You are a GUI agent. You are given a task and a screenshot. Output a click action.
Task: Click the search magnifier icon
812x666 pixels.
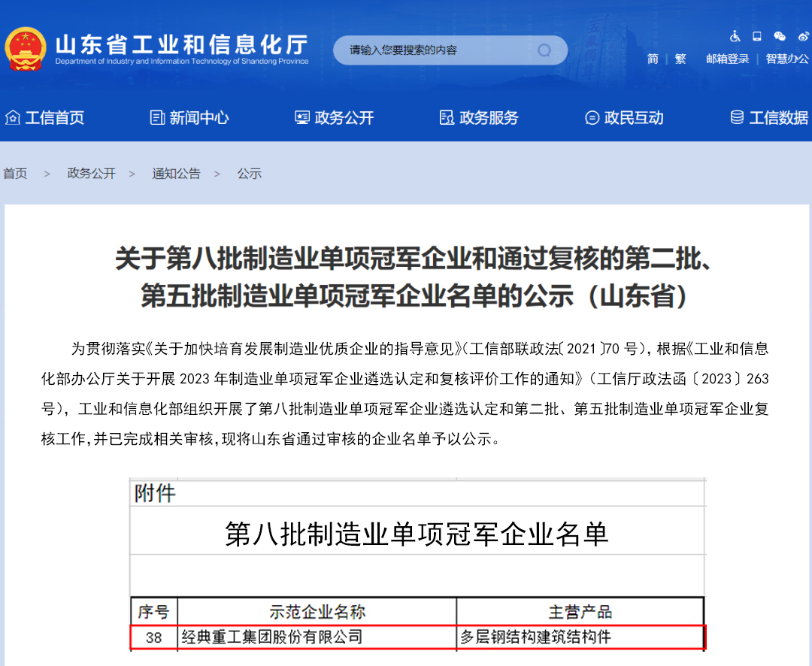click(x=544, y=50)
